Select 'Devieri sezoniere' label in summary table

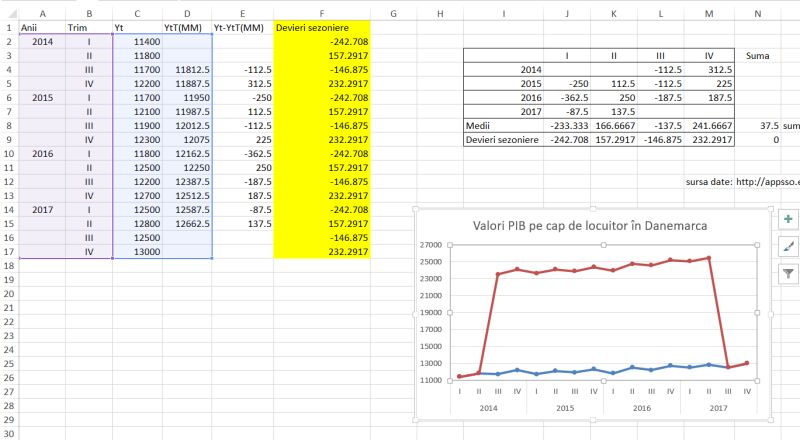[x=504, y=140]
